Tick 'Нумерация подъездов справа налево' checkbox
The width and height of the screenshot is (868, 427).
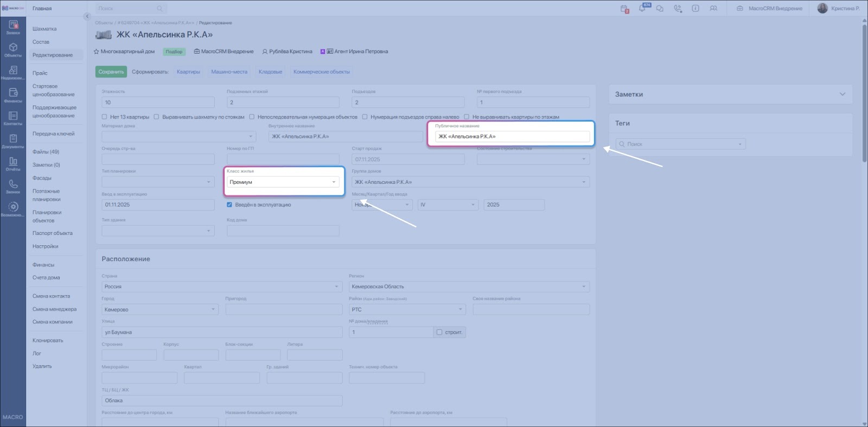365,117
